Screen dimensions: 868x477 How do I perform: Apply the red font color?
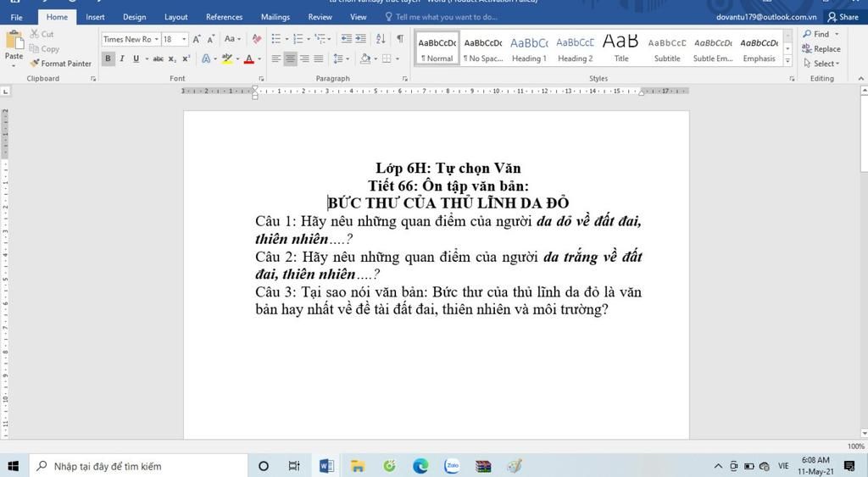[249, 58]
